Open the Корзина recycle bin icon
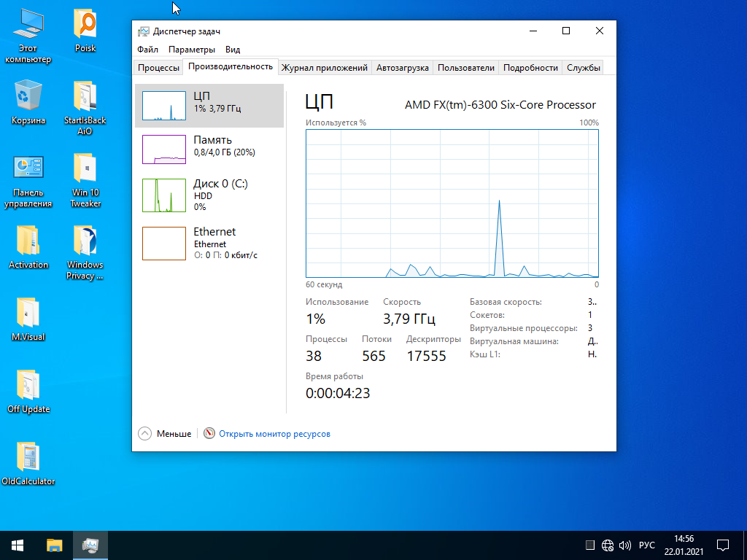Screen dimensions: 747x560 click(28, 102)
